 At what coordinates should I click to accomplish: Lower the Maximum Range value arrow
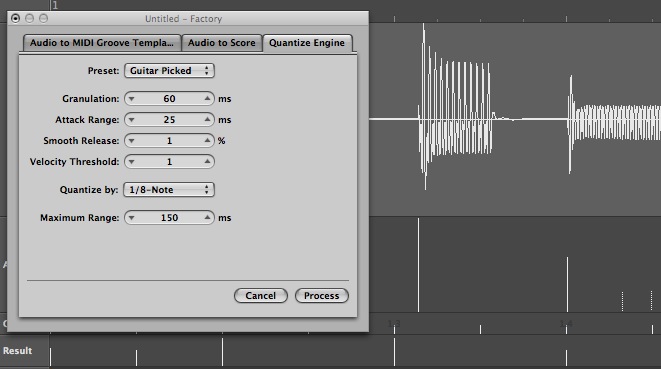(x=132, y=218)
